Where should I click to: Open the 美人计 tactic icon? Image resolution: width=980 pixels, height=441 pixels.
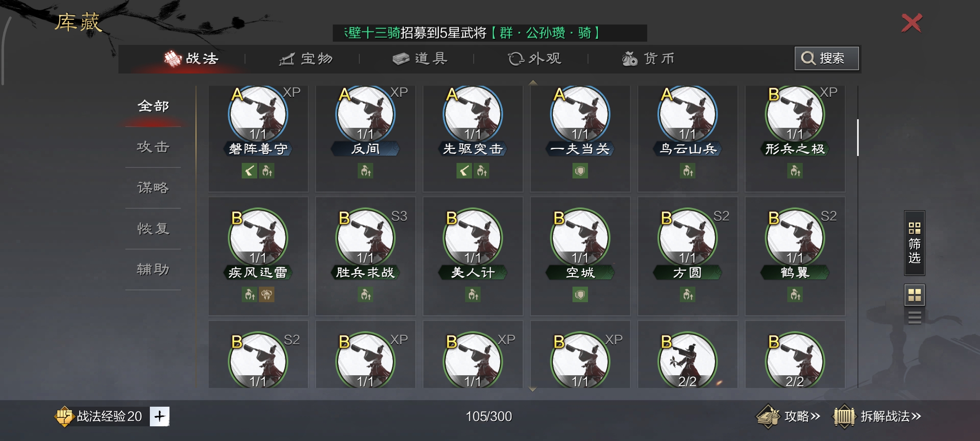click(473, 238)
